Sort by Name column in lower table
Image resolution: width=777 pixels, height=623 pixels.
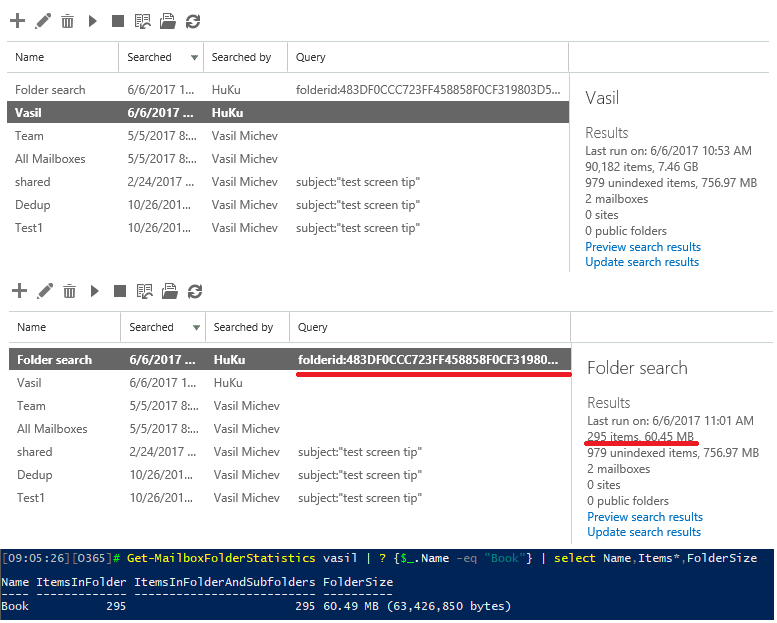[x=31, y=327]
